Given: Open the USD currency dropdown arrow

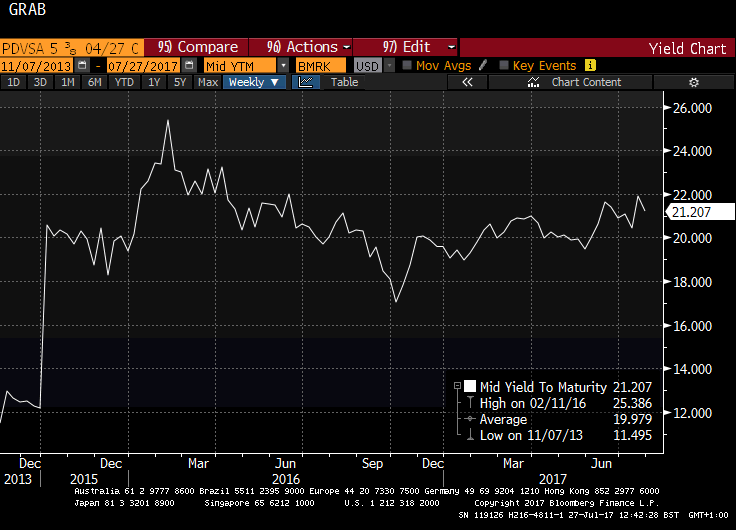Looking at the screenshot, I should (389, 66).
